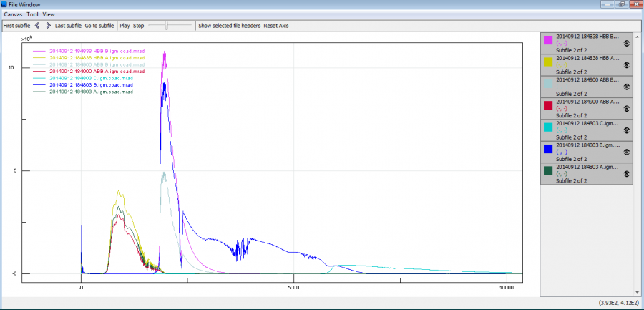The width and height of the screenshot is (644, 310).
Task: Open the Tool menu
Action: pyautogui.click(x=32, y=14)
